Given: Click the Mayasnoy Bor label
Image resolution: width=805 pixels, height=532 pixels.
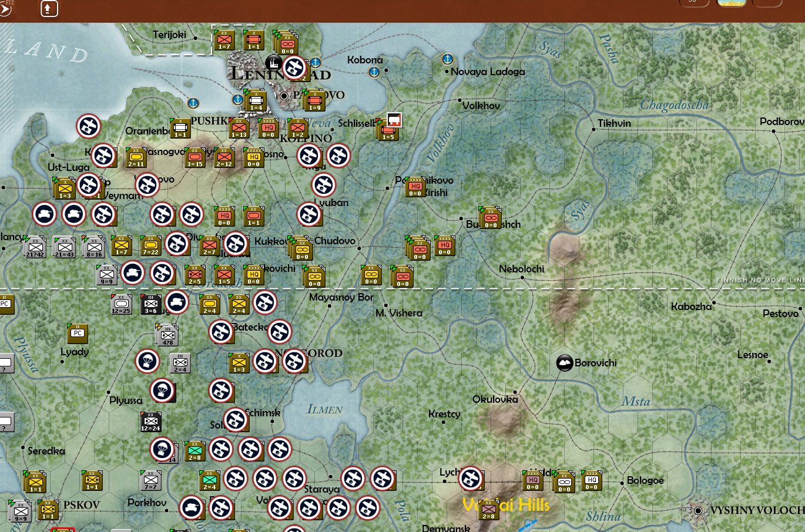Looking at the screenshot, I should [341, 298].
